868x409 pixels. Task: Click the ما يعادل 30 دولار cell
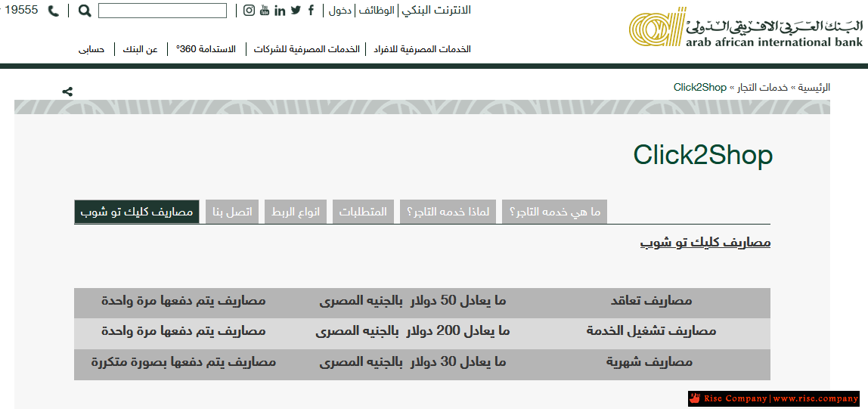point(413,363)
